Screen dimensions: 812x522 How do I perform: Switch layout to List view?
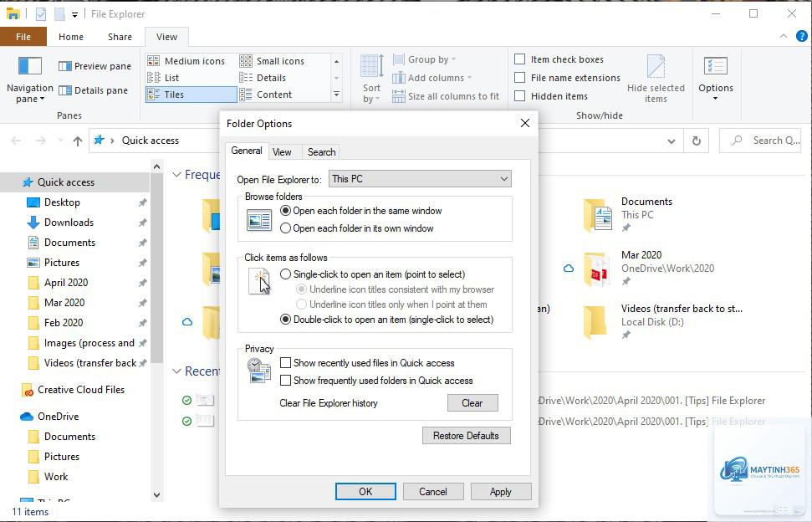tap(164, 78)
